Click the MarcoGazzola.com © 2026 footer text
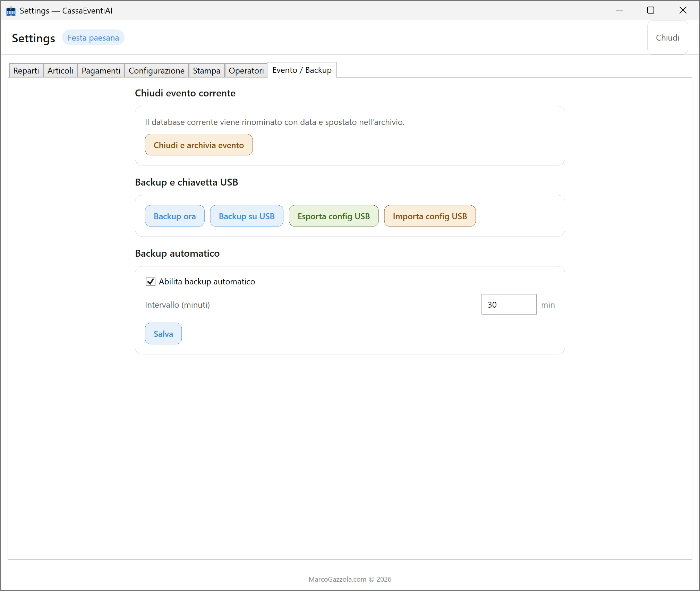The height and width of the screenshot is (591, 700). 350,579
